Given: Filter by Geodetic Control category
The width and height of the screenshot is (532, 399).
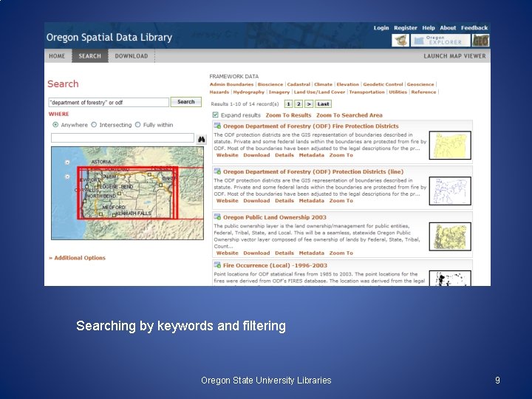Looking at the screenshot, I should coord(383,84).
